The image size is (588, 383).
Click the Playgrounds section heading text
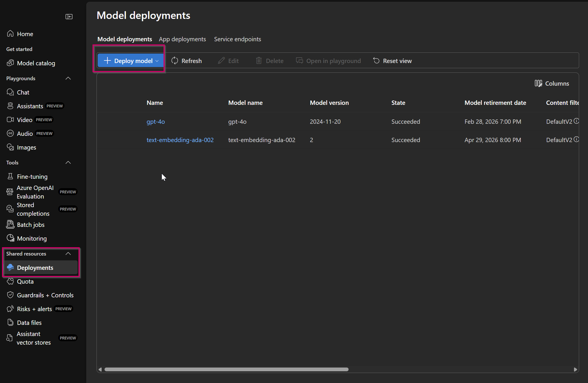click(21, 78)
